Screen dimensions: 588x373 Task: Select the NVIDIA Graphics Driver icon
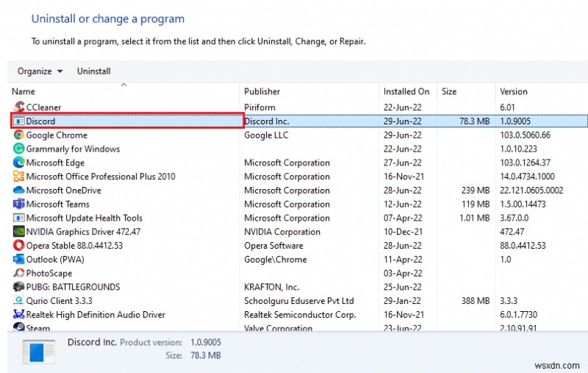18,231
